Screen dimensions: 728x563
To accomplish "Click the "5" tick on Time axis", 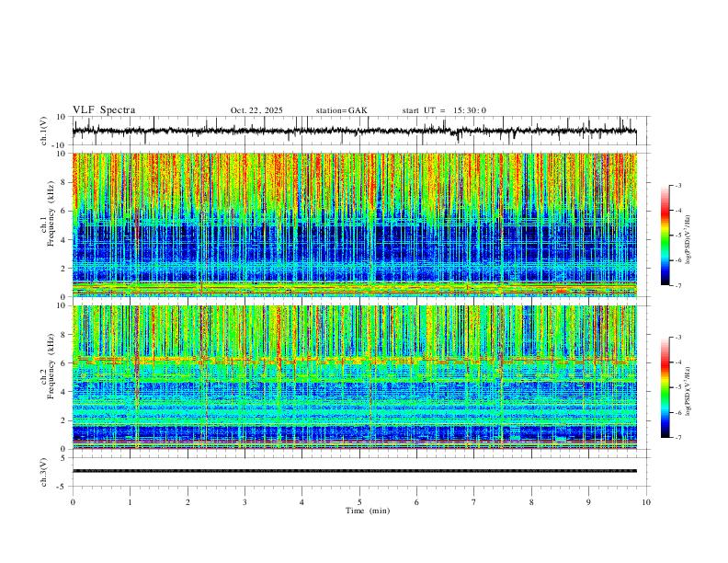I will 359,502.
